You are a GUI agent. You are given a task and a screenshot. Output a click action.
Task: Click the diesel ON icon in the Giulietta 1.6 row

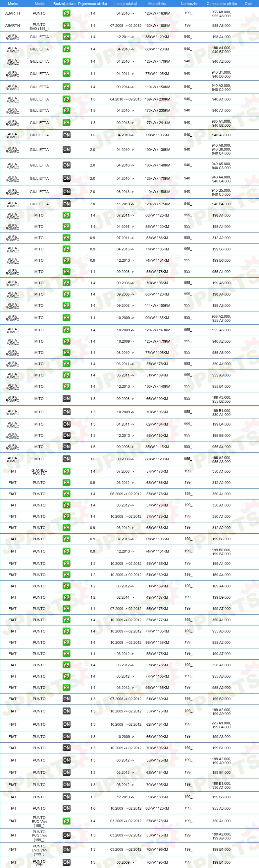point(66,135)
